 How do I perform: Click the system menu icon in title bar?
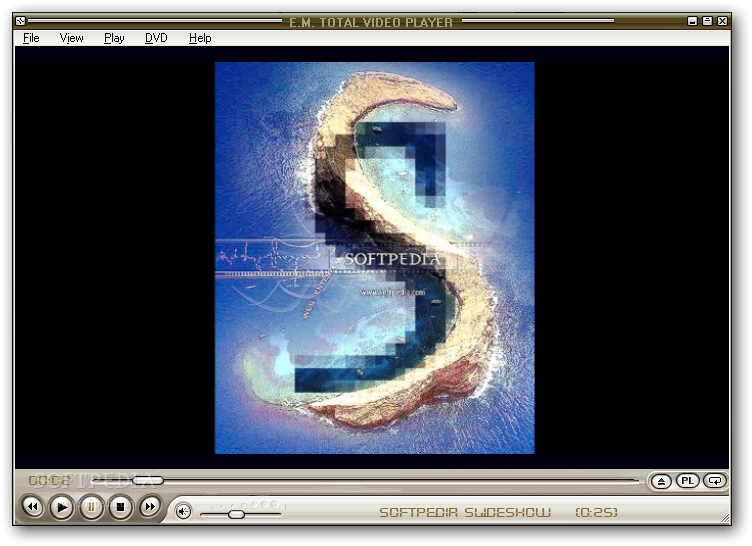(20, 21)
